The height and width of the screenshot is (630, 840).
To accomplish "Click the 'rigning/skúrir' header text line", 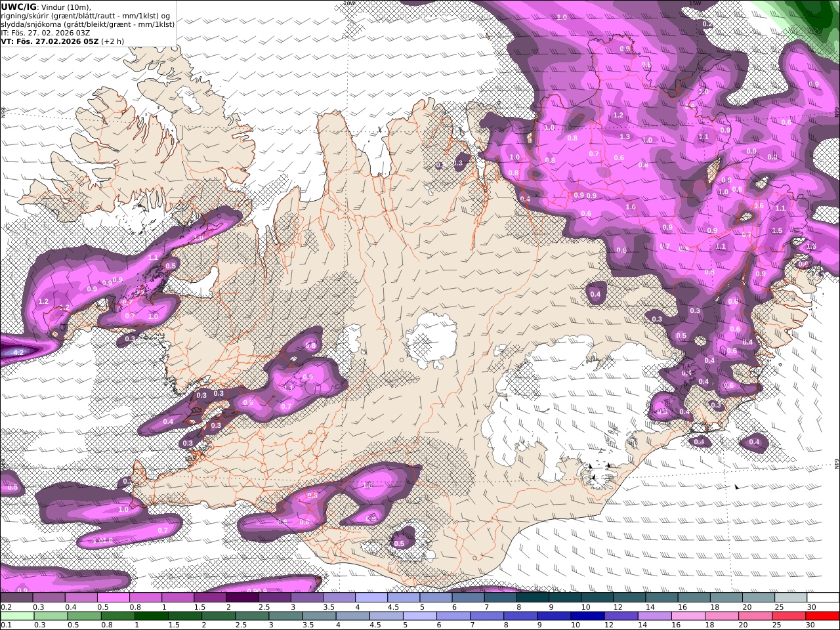I will pyautogui.click(x=87, y=15).
